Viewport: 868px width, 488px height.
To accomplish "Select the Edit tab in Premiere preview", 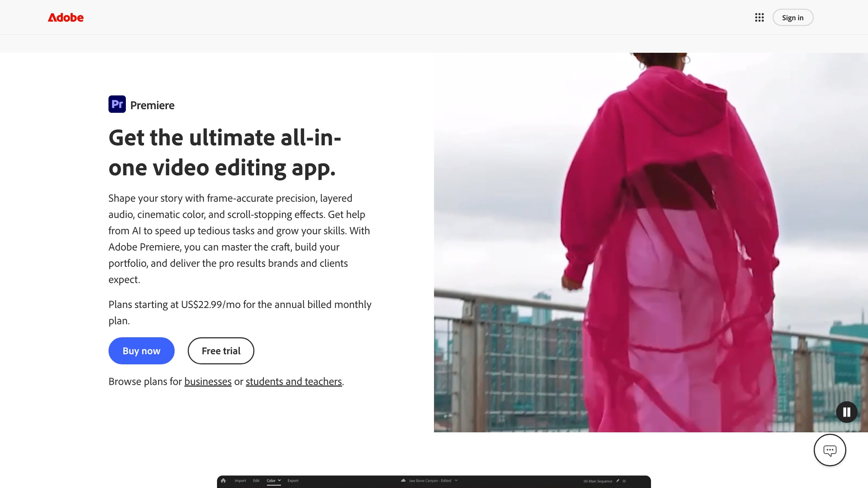I will (x=256, y=481).
